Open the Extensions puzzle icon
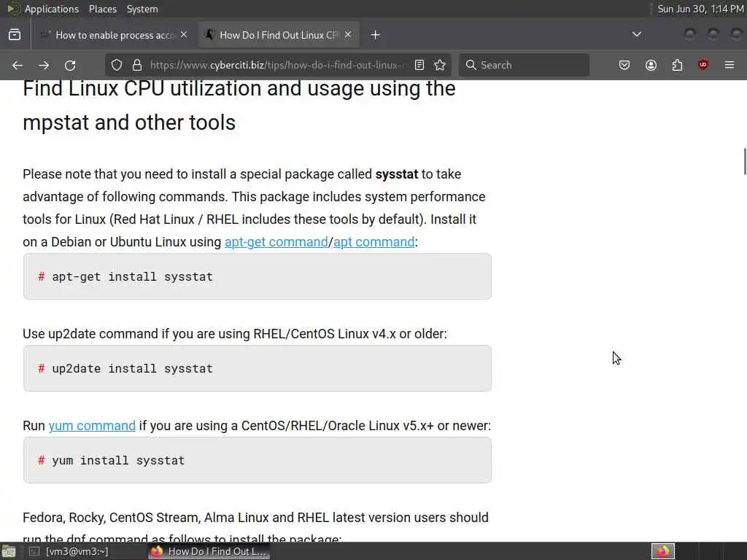The height and width of the screenshot is (560, 747). pyautogui.click(x=677, y=65)
